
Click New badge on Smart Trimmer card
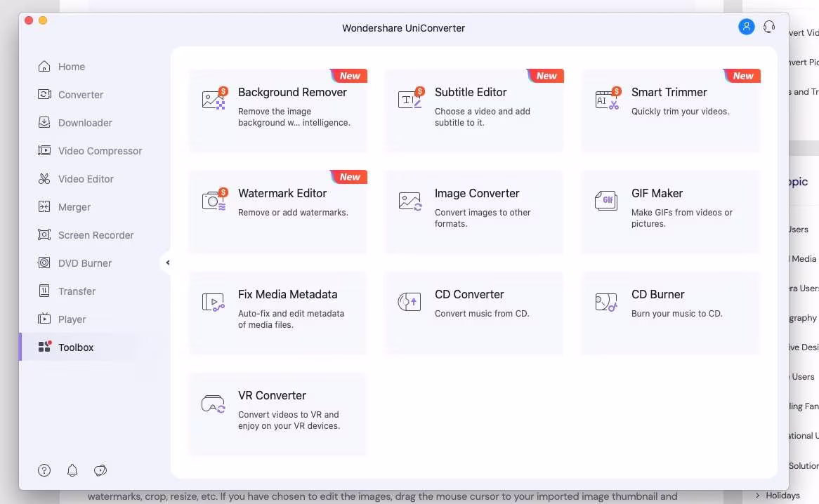tap(742, 76)
